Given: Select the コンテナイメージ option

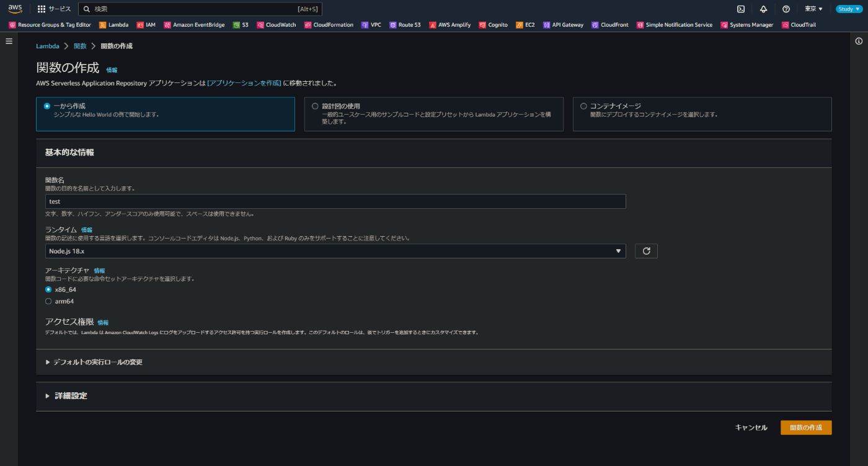Looking at the screenshot, I should click(x=702, y=114).
